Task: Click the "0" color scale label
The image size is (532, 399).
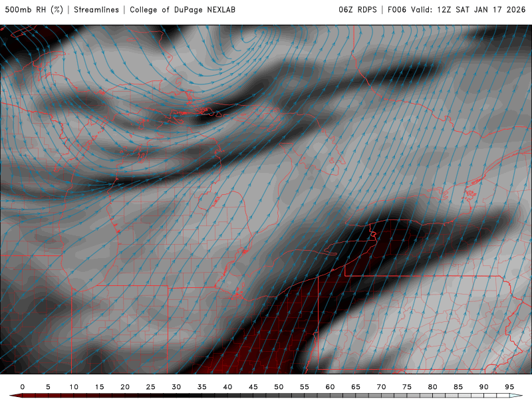Action: (x=23, y=387)
